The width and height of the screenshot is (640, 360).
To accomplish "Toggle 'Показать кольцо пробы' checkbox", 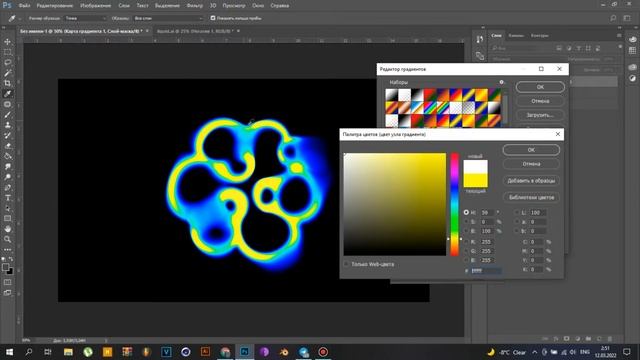I will [x=213, y=18].
